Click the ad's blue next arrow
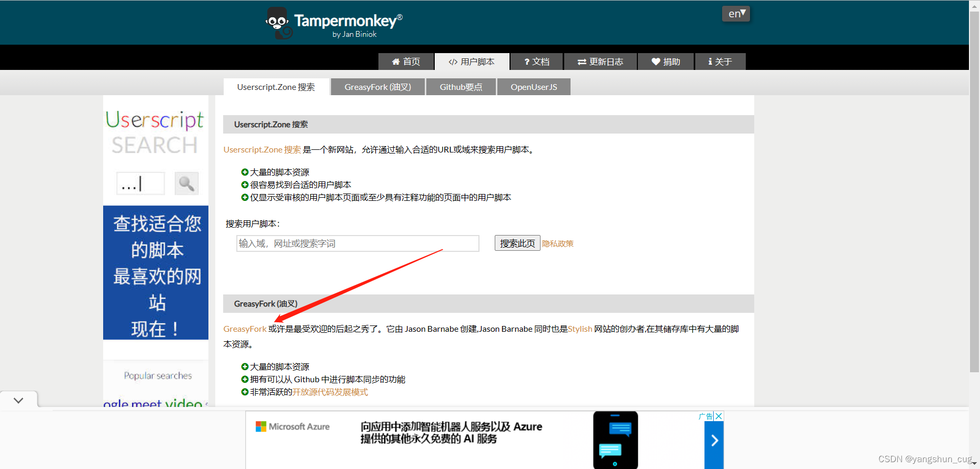Viewport: 980px width, 469px height. pos(714,441)
